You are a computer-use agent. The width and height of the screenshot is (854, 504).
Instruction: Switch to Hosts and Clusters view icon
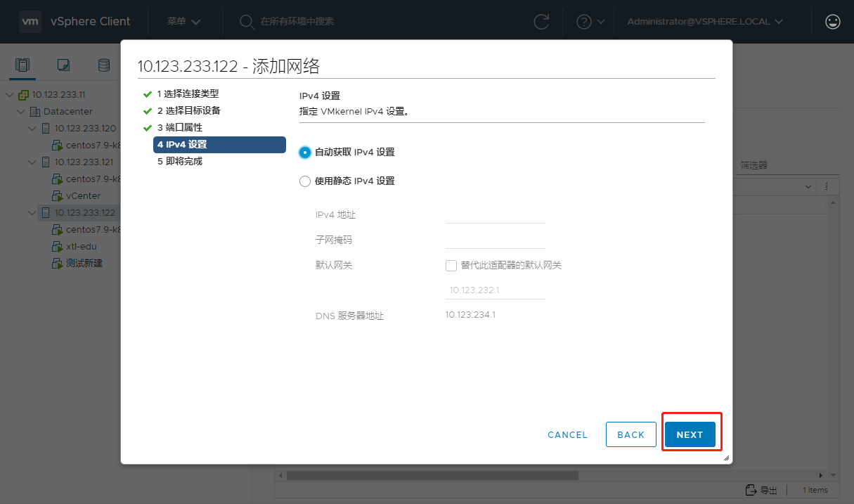click(23, 65)
